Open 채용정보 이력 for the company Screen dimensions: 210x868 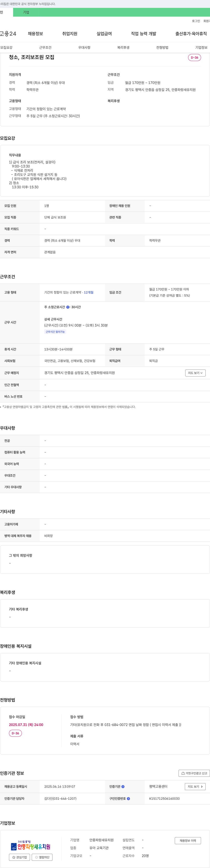(x=188, y=840)
